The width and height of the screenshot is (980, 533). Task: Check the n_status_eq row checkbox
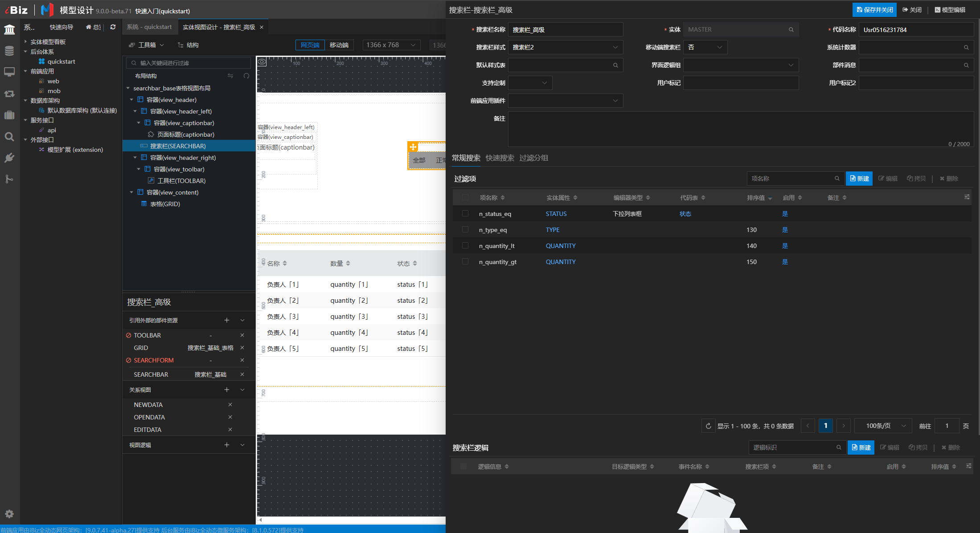(x=465, y=214)
